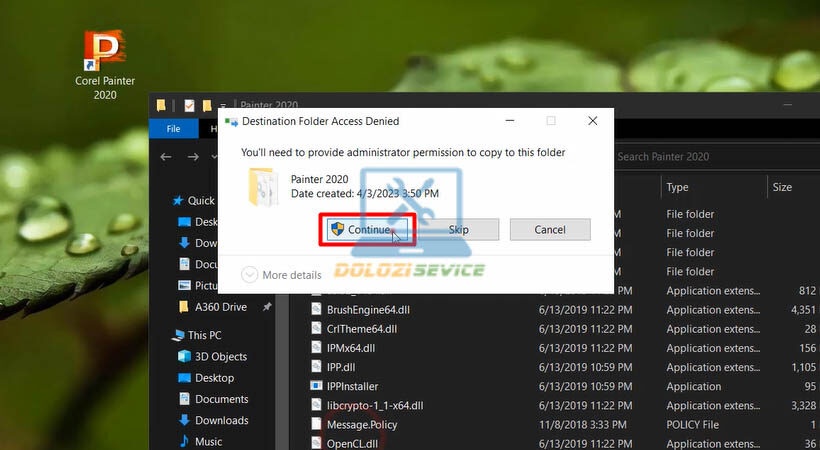Sort by Type column header
Image resolution: width=820 pixels, height=450 pixels.
click(x=677, y=187)
